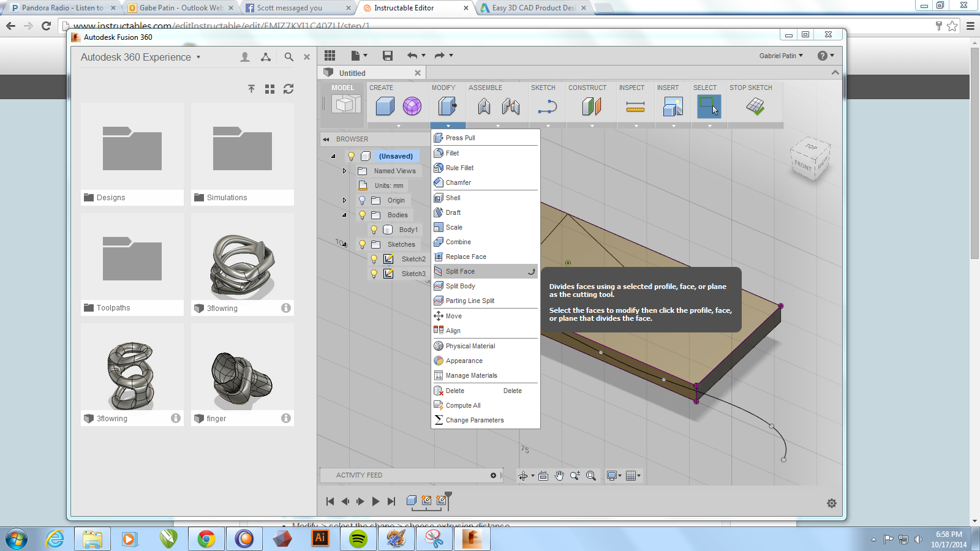The image size is (980, 551).
Task: Click the search magnifier in data panel
Action: [x=288, y=57]
